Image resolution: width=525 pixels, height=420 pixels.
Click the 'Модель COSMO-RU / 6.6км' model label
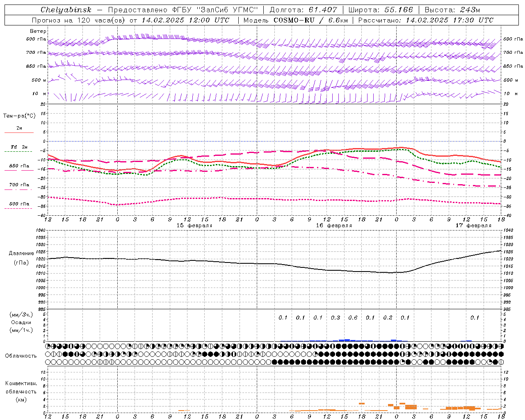295,20
